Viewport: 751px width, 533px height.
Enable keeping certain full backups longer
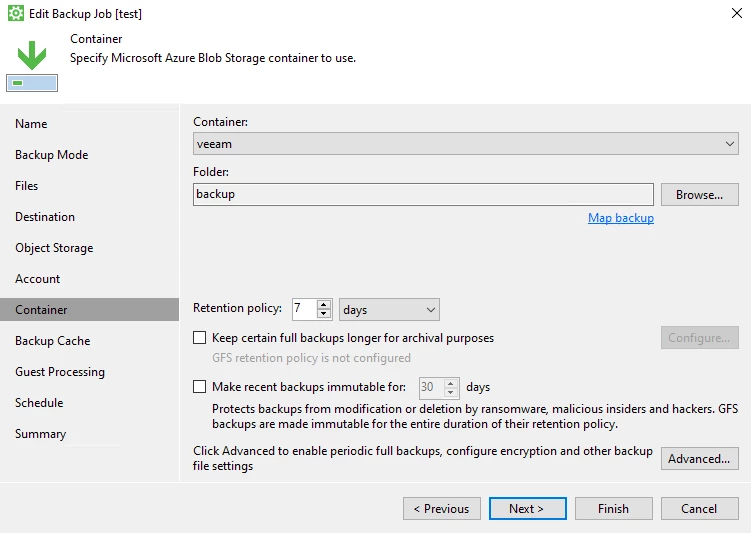click(199, 338)
